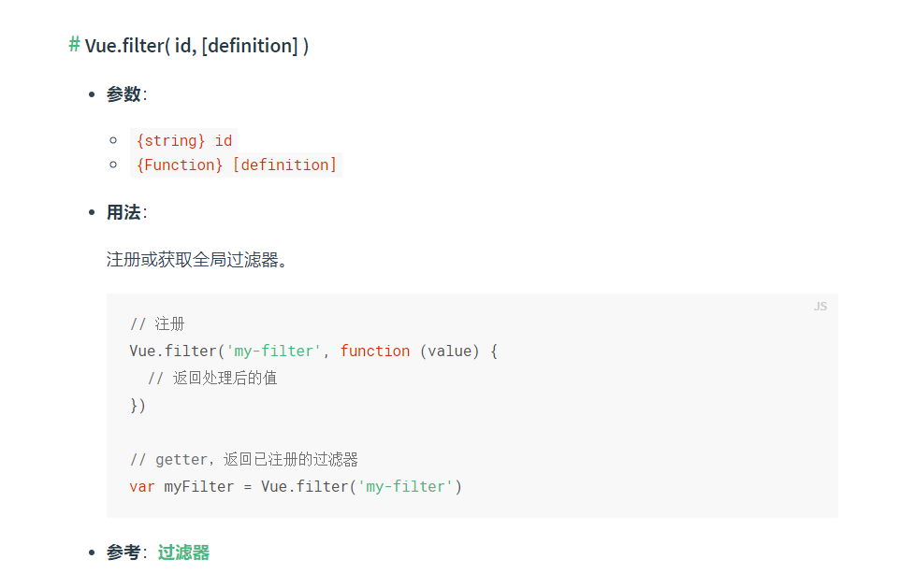Open the 过滤器 reference link
The image size is (900, 588).
tap(183, 552)
